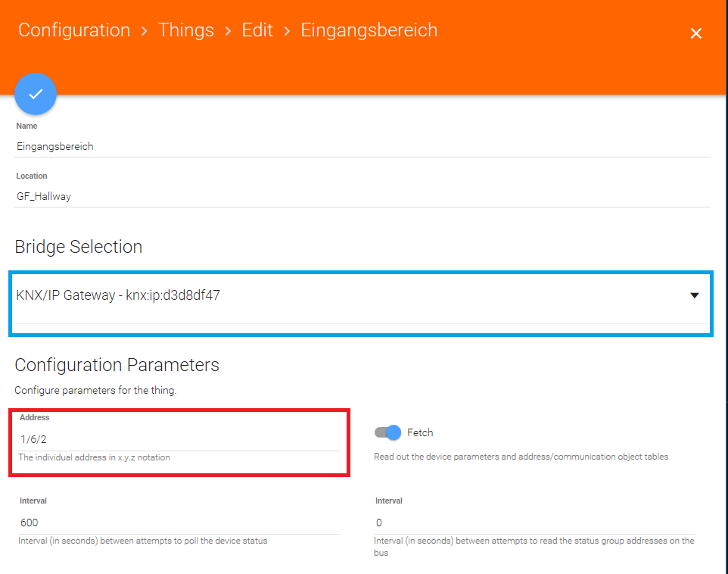Click the Fetch description about device parameters

[521, 457]
